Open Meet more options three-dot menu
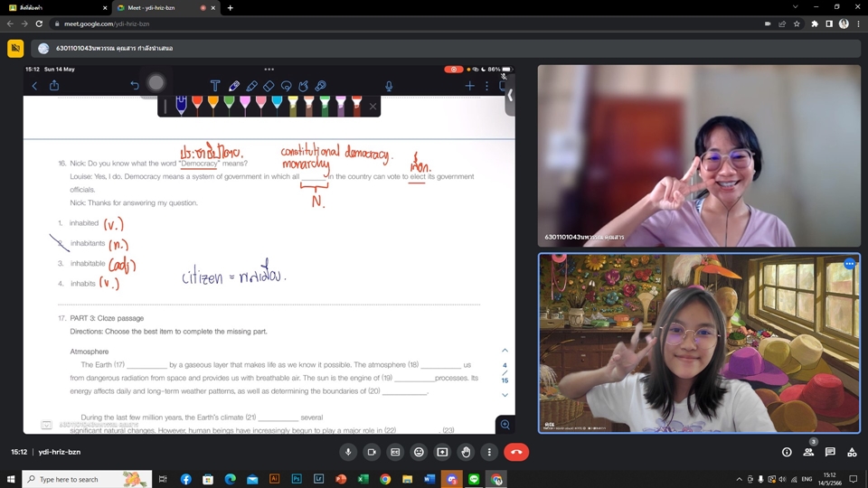 click(x=489, y=452)
